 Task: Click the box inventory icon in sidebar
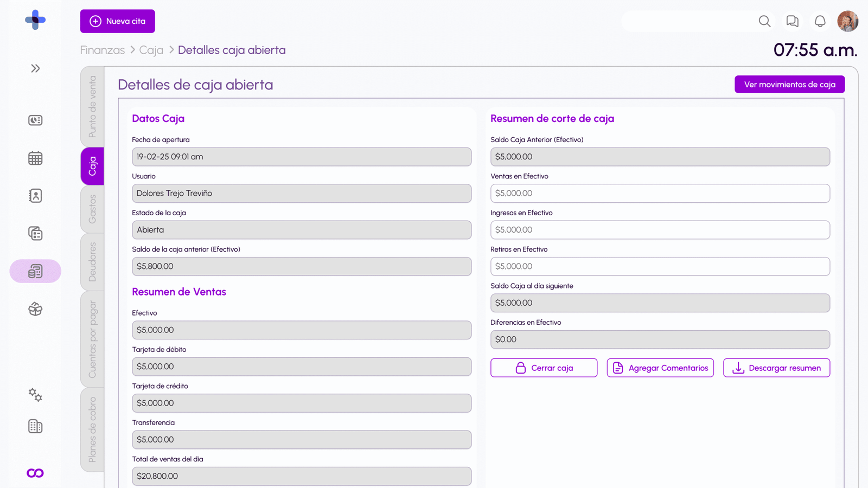(x=35, y=309)
